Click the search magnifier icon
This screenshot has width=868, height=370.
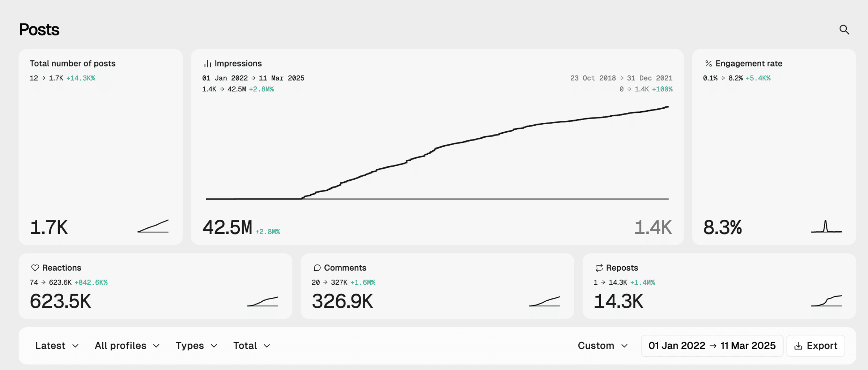[x=844, y=30]
